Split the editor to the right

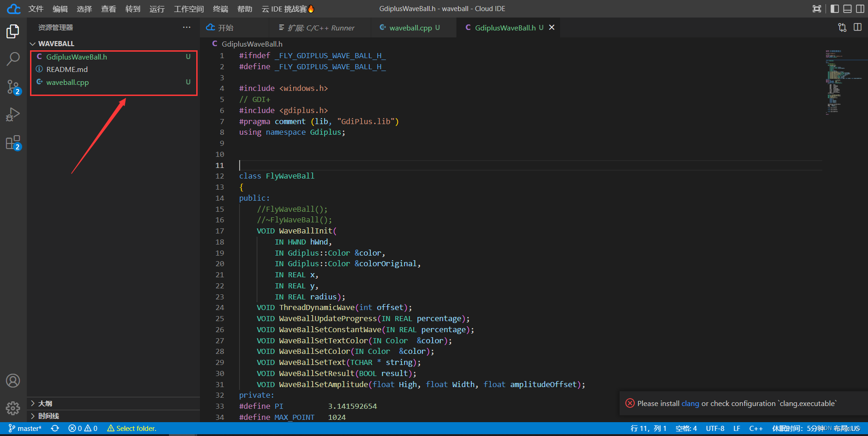click(857, 28)
